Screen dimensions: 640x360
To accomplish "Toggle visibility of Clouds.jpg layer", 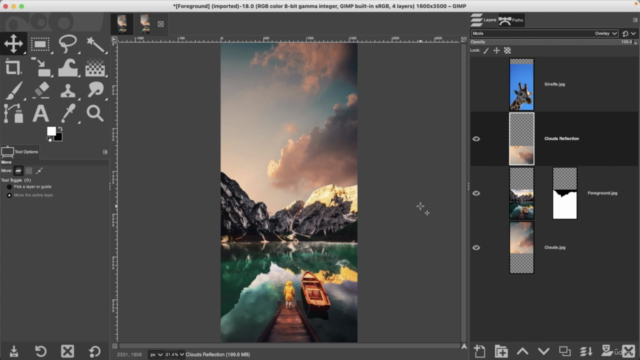I will pyautogui.click(x=476, y=247).
